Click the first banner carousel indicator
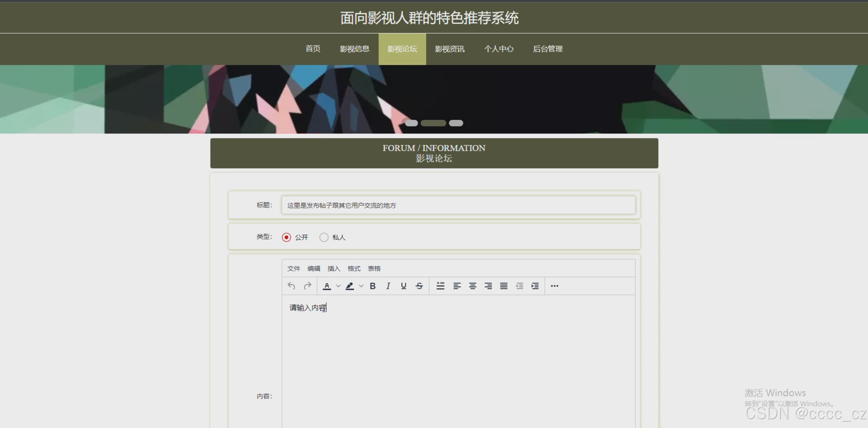This screenshot has height=428, width=868. 411,123
